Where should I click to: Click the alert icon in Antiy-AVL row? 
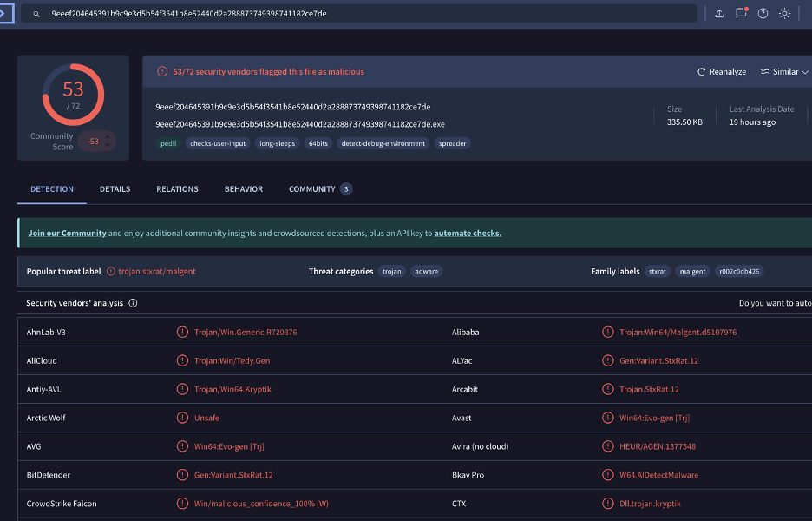182,389
